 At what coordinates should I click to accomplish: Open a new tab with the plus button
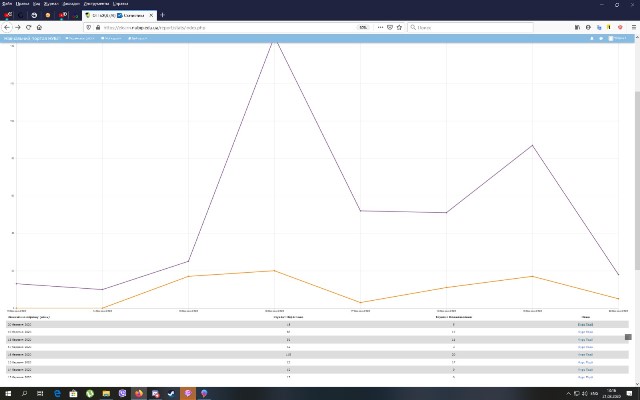click(x=162, y=15)
